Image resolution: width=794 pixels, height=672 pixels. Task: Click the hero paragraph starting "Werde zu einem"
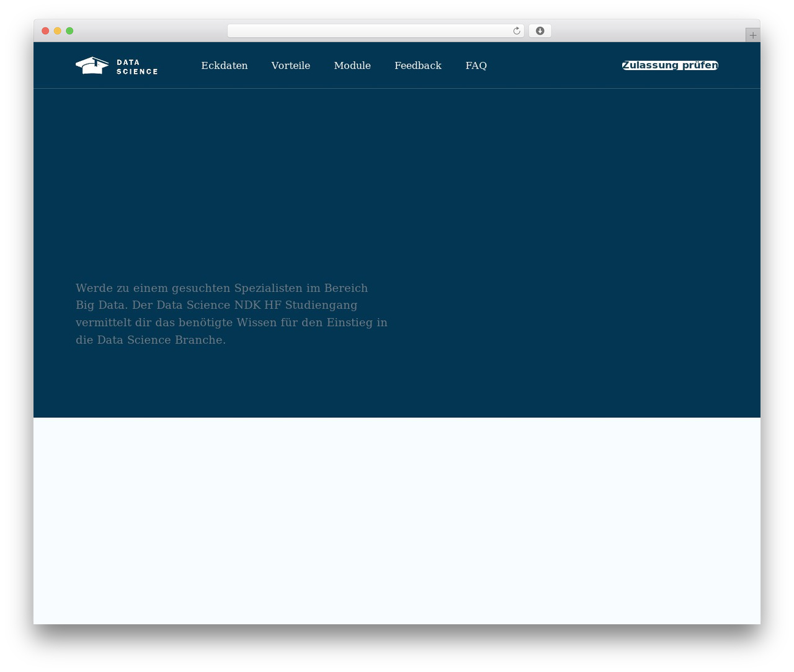231,314
